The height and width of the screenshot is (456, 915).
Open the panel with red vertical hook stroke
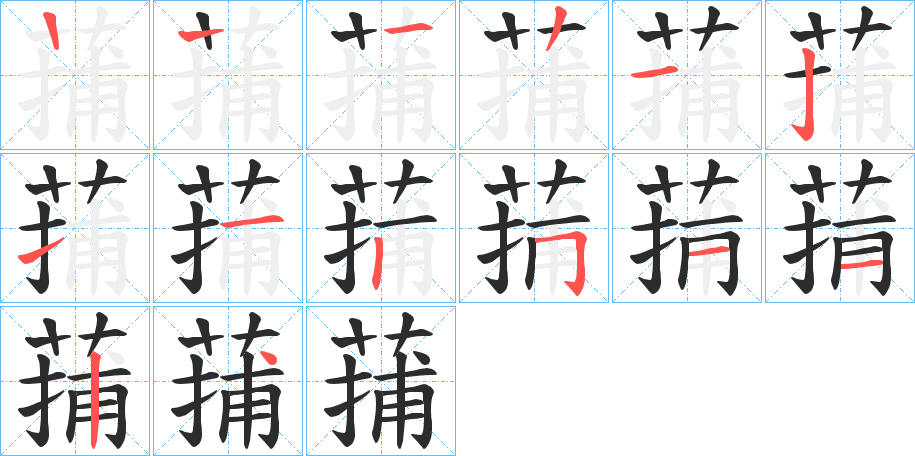(x=840, y=75)
